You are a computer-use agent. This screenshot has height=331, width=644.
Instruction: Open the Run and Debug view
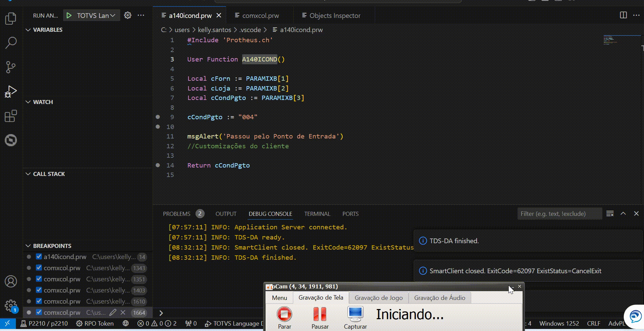tap(11, 91)
